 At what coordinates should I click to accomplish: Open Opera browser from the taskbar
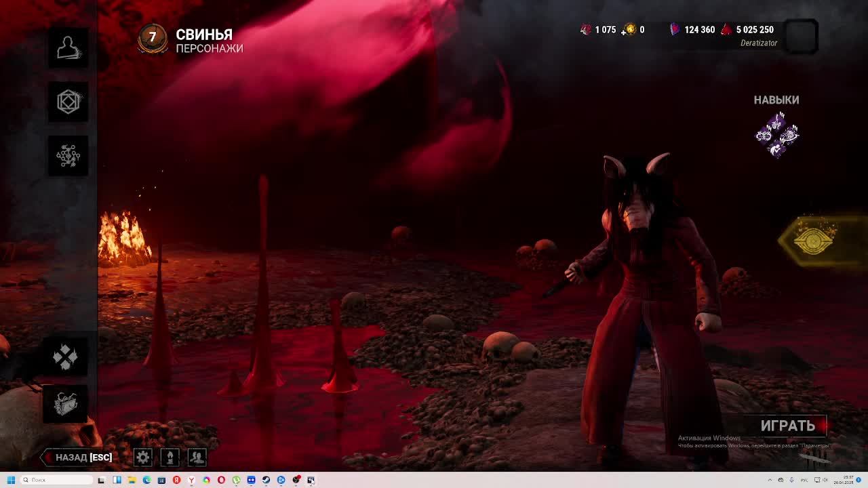coord(221,480)
